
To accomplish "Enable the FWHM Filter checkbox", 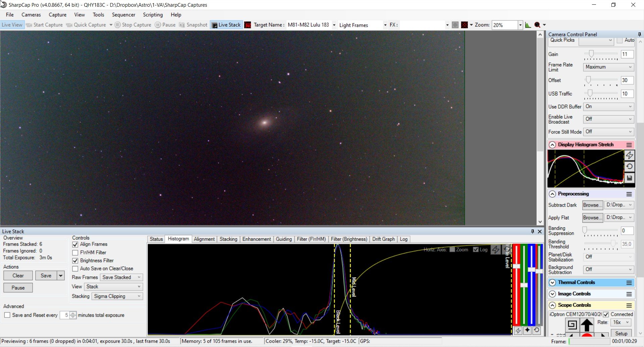I will (x=75, y=253).
